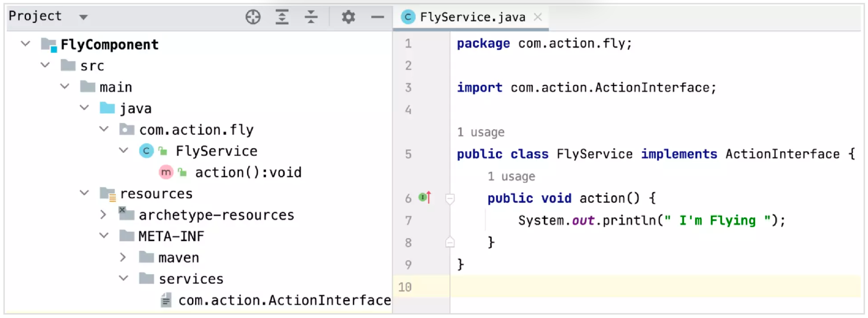Click the '1 usage' hint above action method
The width and height of the screenshot is (868, 318).
coord(511,176)
